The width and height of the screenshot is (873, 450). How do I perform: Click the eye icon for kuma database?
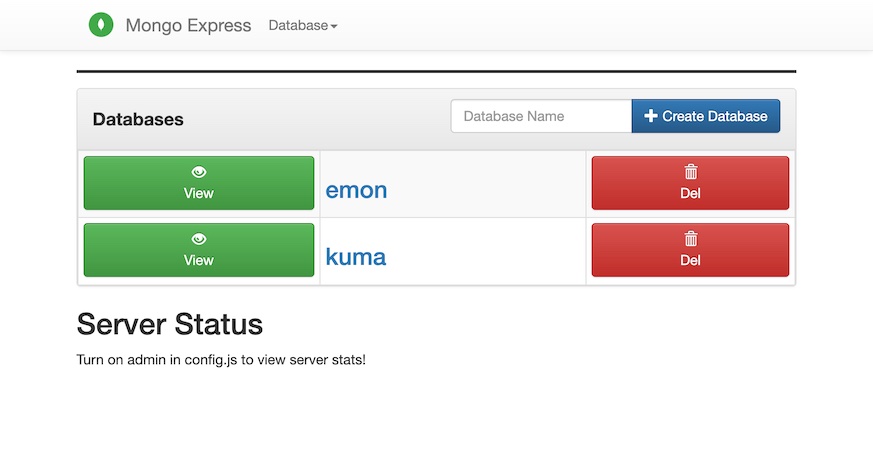point(199,239)
